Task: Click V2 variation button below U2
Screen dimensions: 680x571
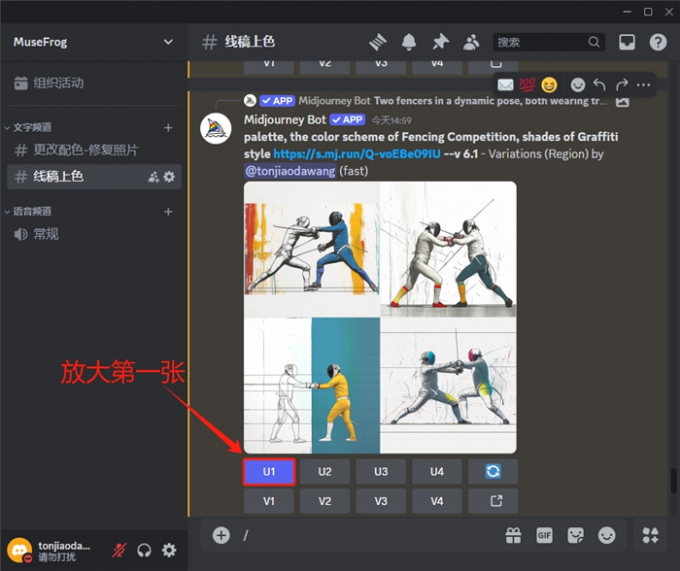Action: click(x=325, y=501)
